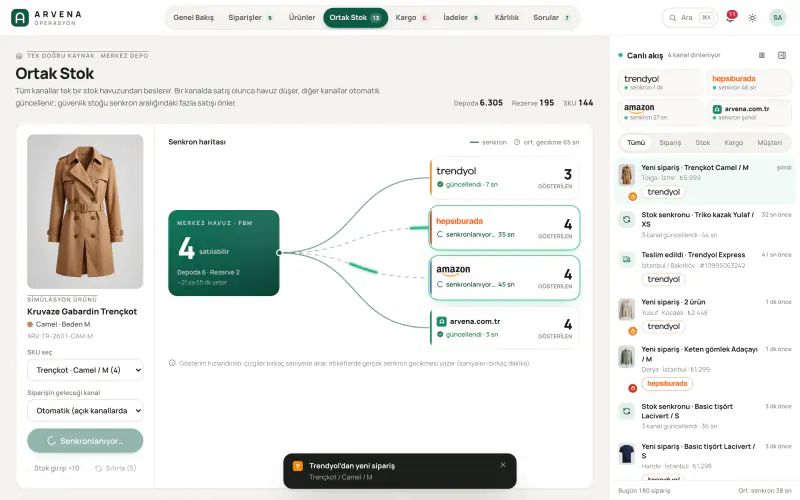Filter live feed by Kargo
This screenshot has width=800, height=500.
pos(733,143)
